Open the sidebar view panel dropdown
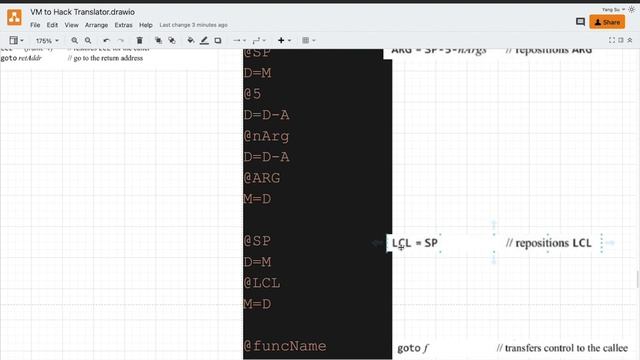This screenshot has width=640, height=360. (x=17, y=40)
